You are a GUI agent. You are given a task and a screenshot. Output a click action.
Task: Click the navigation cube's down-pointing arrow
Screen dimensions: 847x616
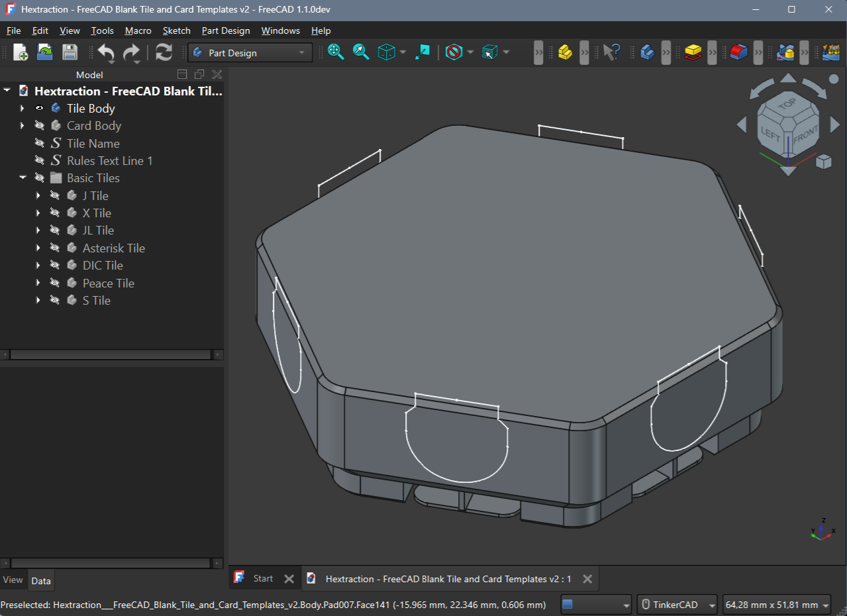click(x=788, y=170)
